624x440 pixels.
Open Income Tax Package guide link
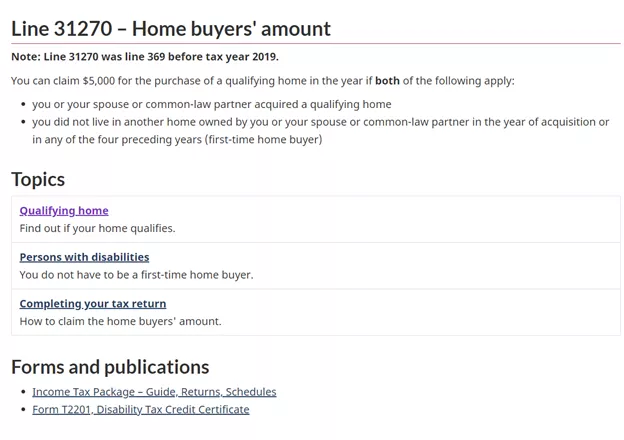pyautogui.click(x=154, y=392)
